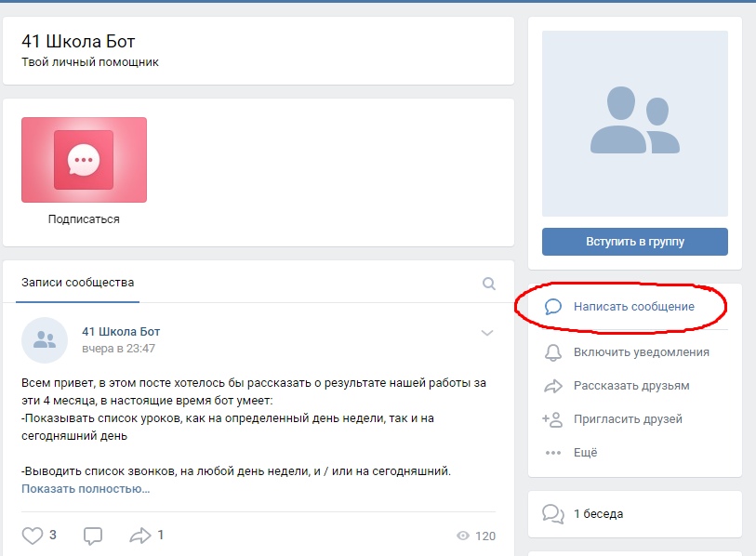756x556 pixels.
Task: Like the post with the heart icon
Action: coord(33,536)
